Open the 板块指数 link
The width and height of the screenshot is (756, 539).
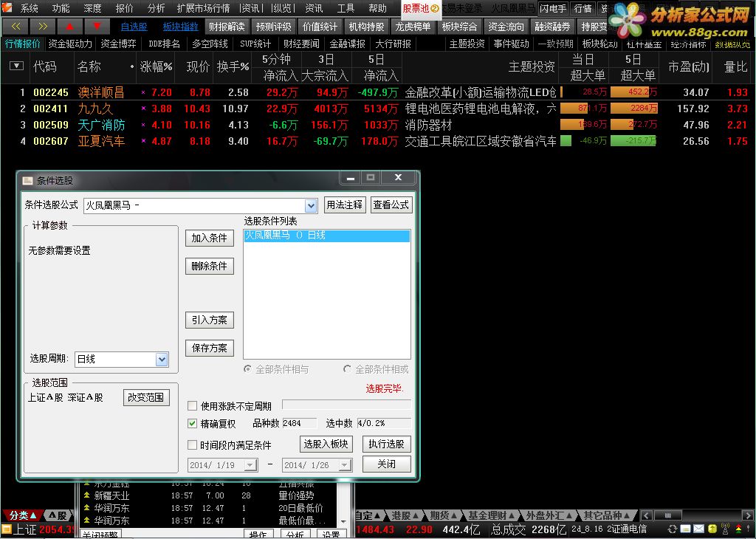point(180,27)
